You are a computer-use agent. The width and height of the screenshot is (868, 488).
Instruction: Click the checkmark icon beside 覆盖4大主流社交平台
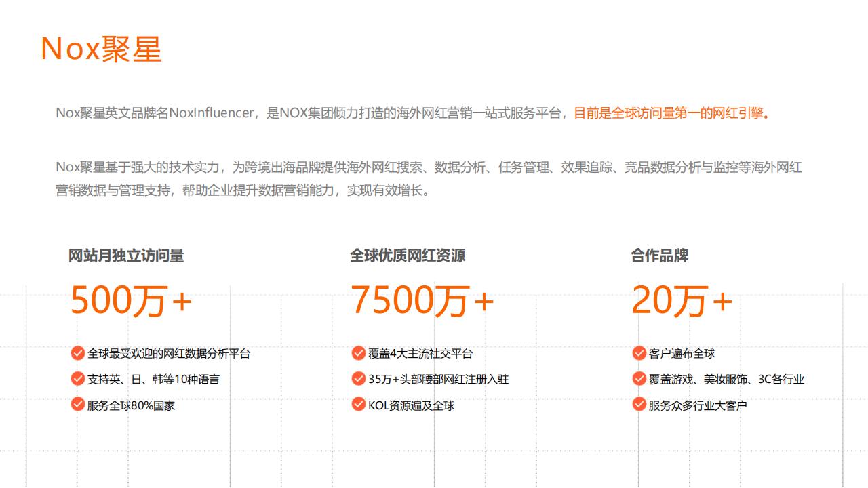[358, 352]
